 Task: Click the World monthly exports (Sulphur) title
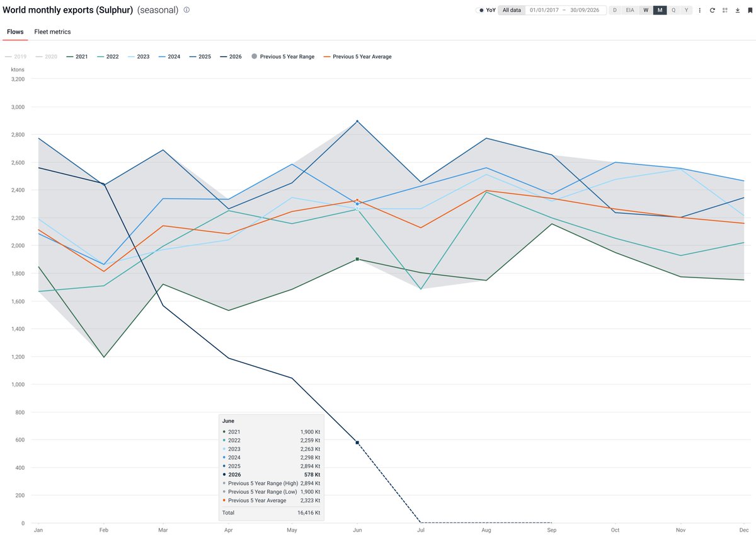pyautogui.click(x=68, y=10)
